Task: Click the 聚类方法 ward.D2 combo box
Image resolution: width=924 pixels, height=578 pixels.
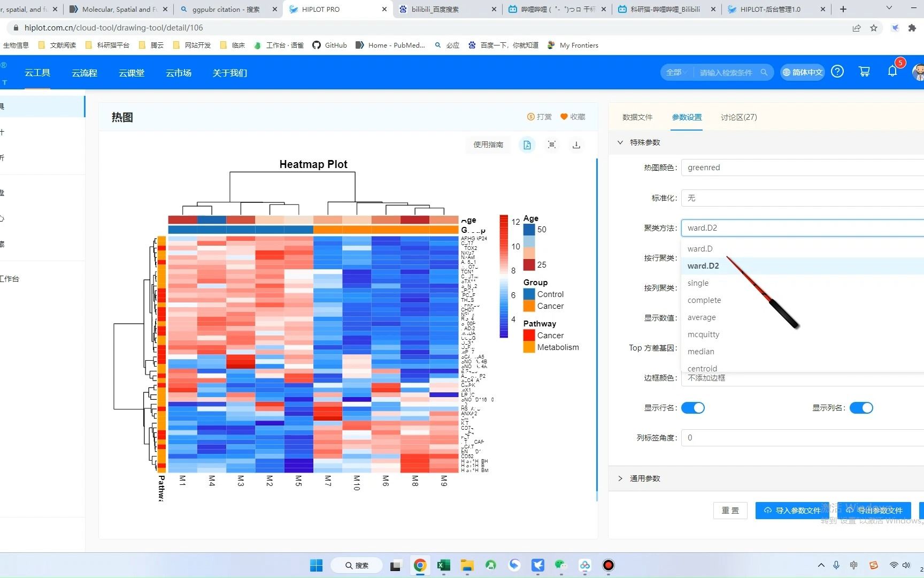Action: 802,228
